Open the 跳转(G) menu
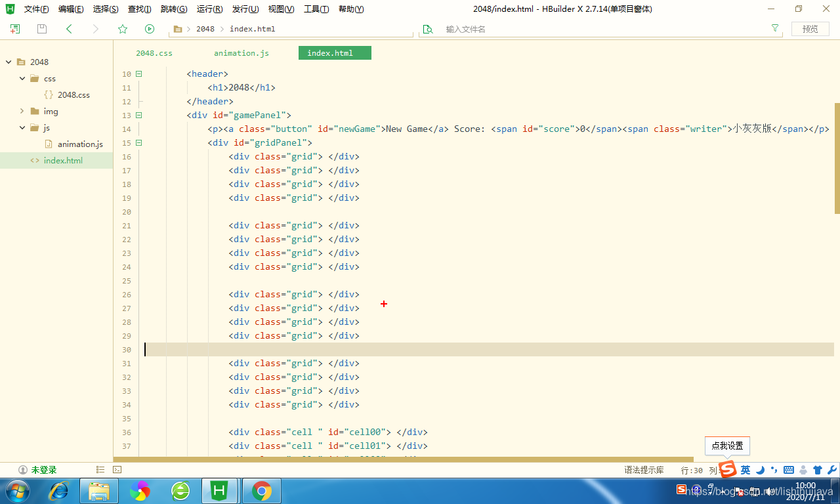Viewport: 840px width, 504px height. click(x=174, y=9)
